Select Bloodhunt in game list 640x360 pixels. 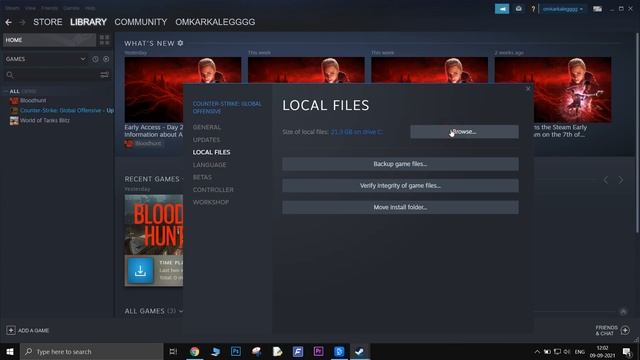(33, 100)
